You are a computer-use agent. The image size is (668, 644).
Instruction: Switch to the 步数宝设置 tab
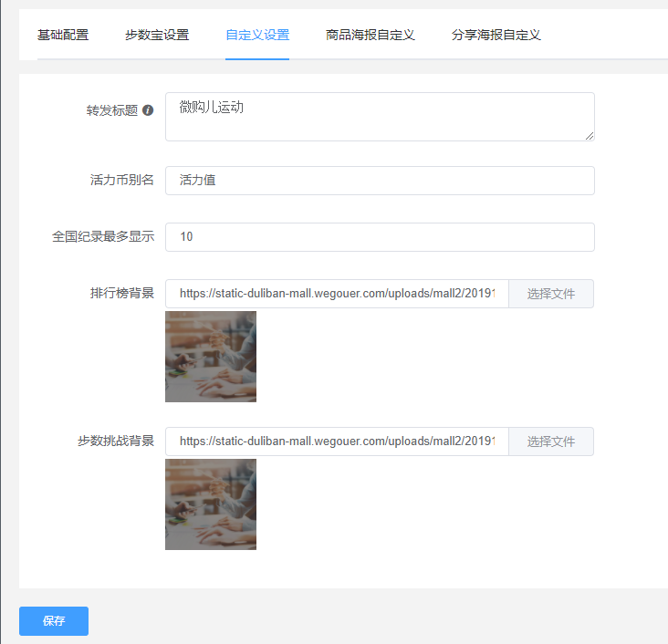tap(157, 35)
